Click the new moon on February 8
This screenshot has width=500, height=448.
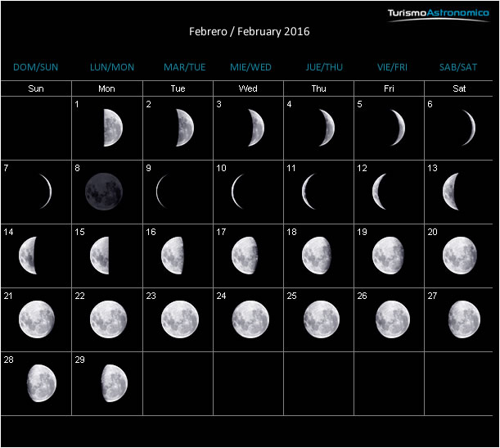104,192
